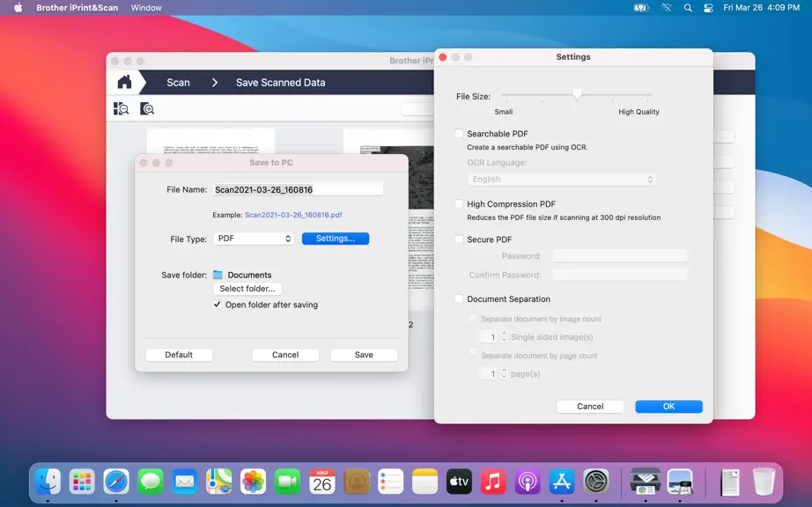Click the Single sided image(s) stepper arrows

pyautogui.click(x=504, y=337)
